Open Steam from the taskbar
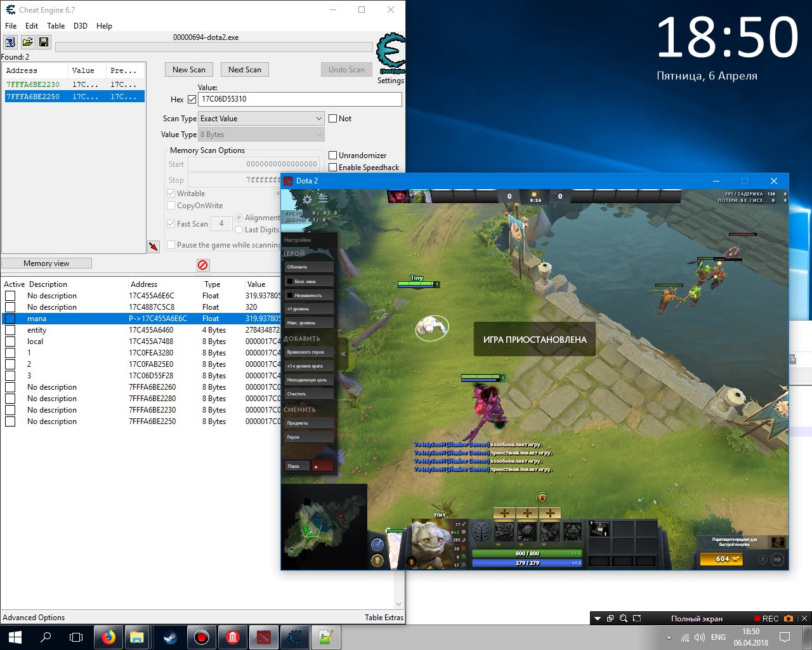 (170, 637)
